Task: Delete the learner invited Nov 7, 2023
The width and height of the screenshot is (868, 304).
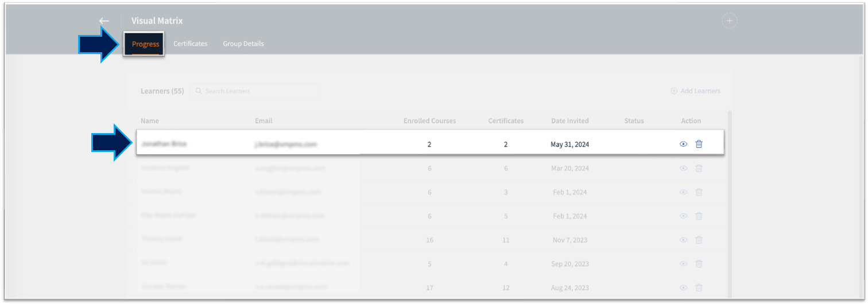Action: click(x=699, y=240)
